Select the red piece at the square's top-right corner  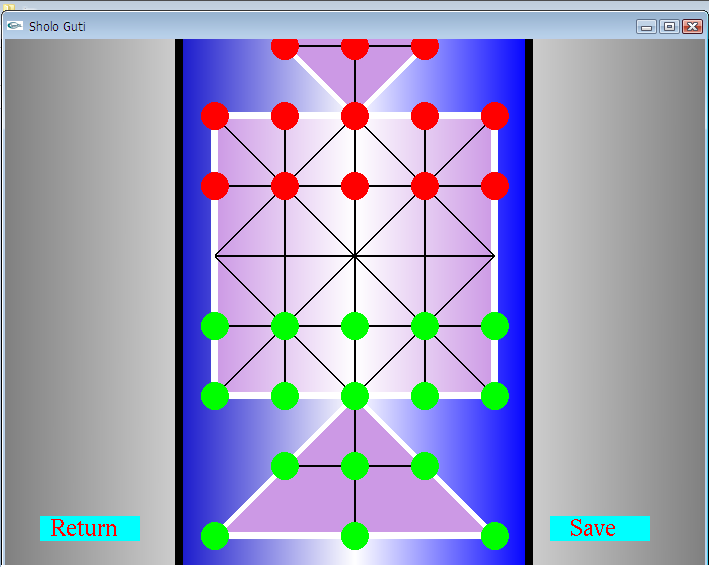pyautogui.click(x=495, y=116)
